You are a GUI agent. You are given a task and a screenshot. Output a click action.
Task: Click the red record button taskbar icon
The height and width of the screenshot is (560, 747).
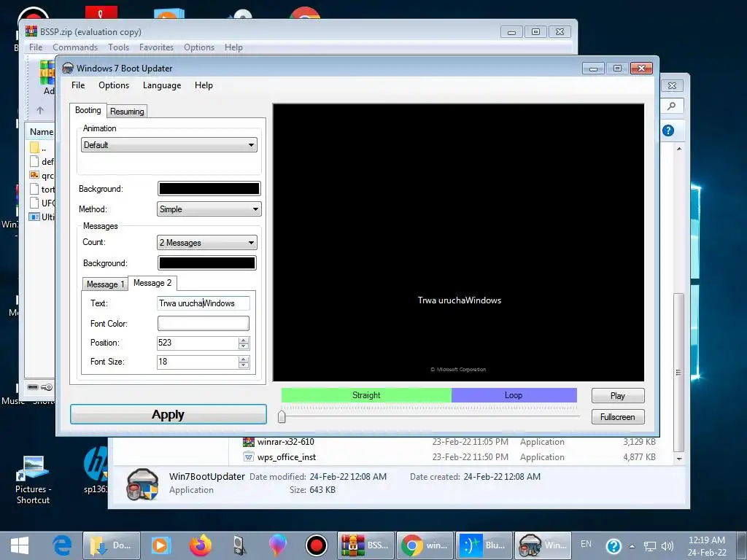click(x=317, y=545)
